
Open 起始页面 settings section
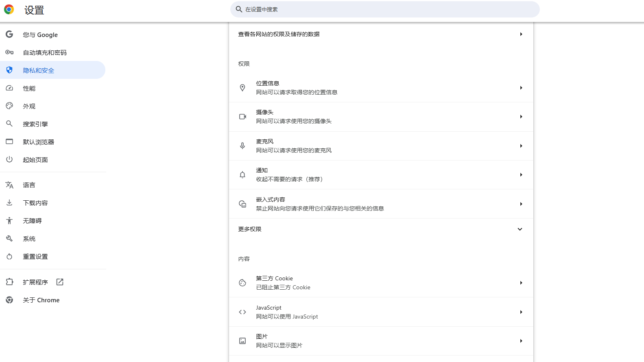[52, 160]
